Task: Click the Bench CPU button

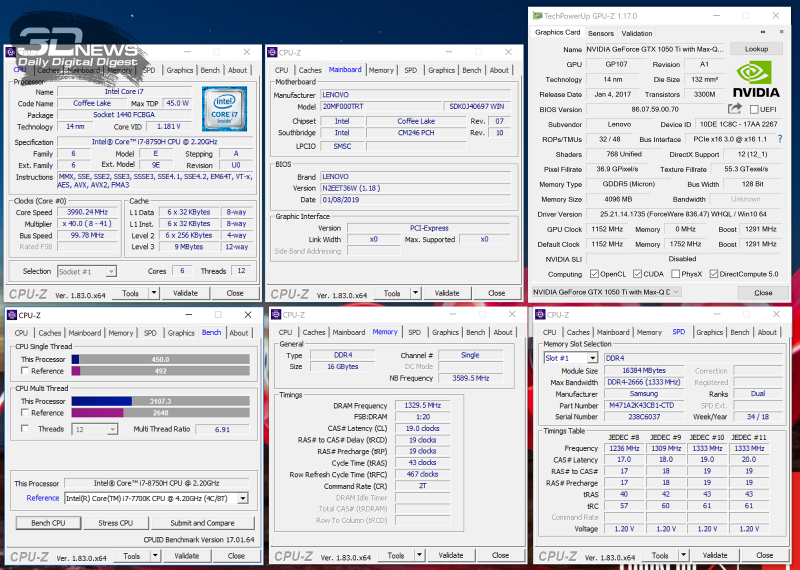Action: coord(48,523)
